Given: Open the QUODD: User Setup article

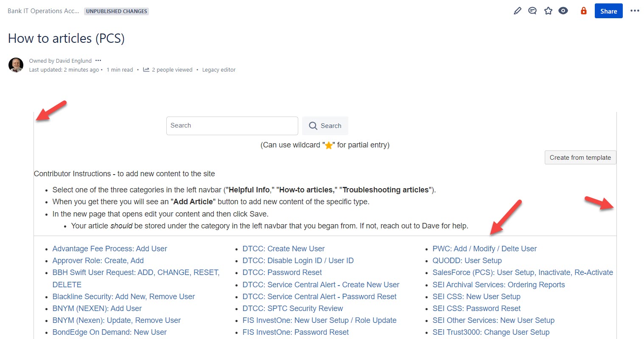Looking at the screenshot, I should (x=467, y=261).
